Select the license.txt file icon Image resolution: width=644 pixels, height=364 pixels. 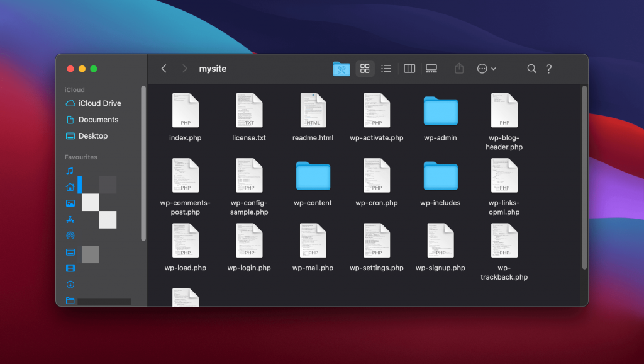(x=249, y=110)
